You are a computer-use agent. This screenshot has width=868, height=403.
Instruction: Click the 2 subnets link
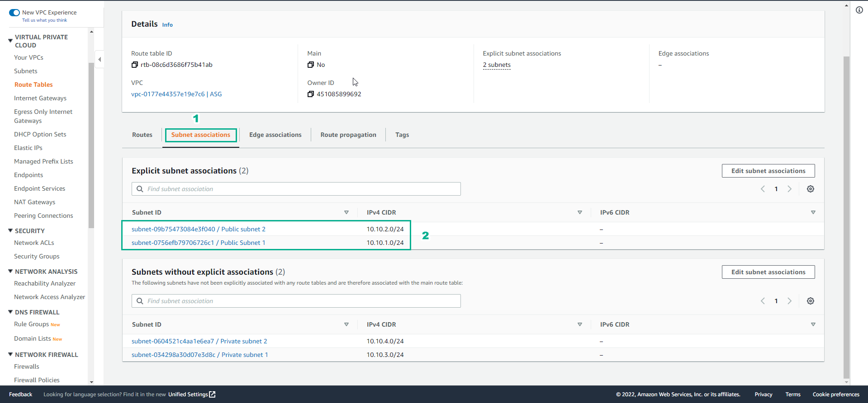497,65
